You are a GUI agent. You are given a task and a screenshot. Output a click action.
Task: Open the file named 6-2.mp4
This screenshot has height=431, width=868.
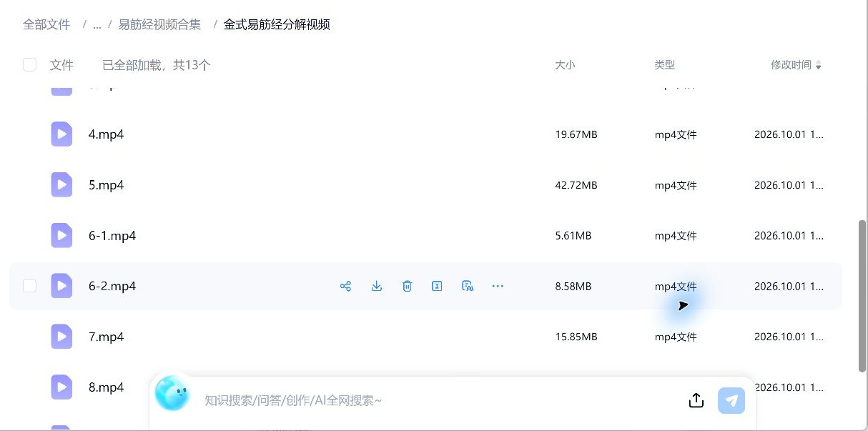[x=112, y=286]
